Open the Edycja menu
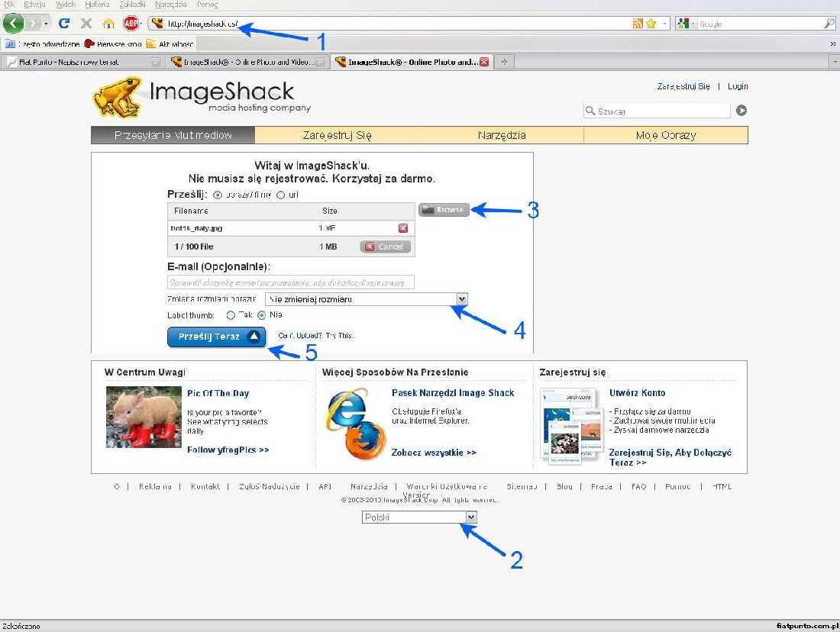840x632 pixels. click(34, 5)
